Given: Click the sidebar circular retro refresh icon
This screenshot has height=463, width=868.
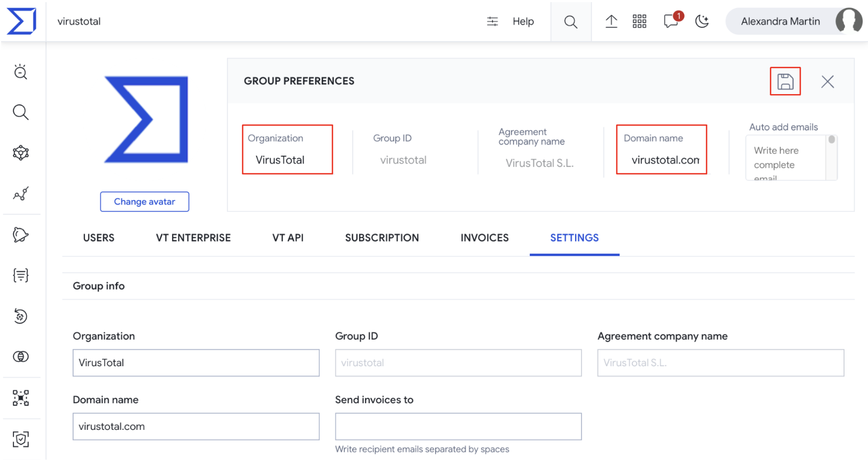Looking at the screenshot, I should point(21,316).
